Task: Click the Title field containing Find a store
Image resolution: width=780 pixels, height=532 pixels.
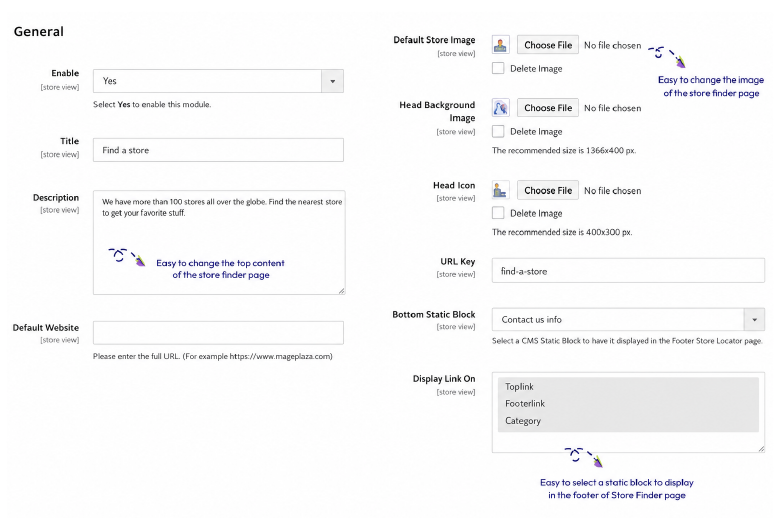Action: [x=218, y=150]
